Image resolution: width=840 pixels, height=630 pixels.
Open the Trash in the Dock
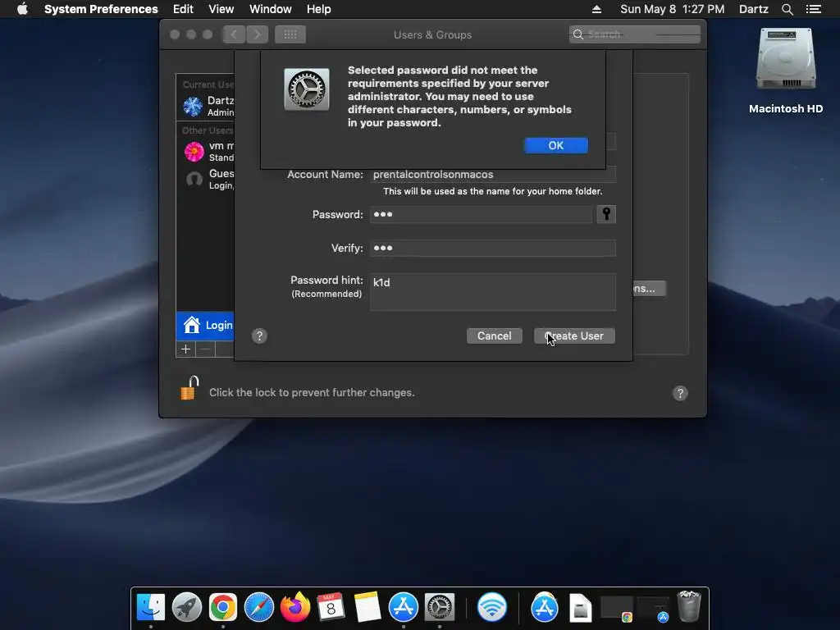pos(689,606)
